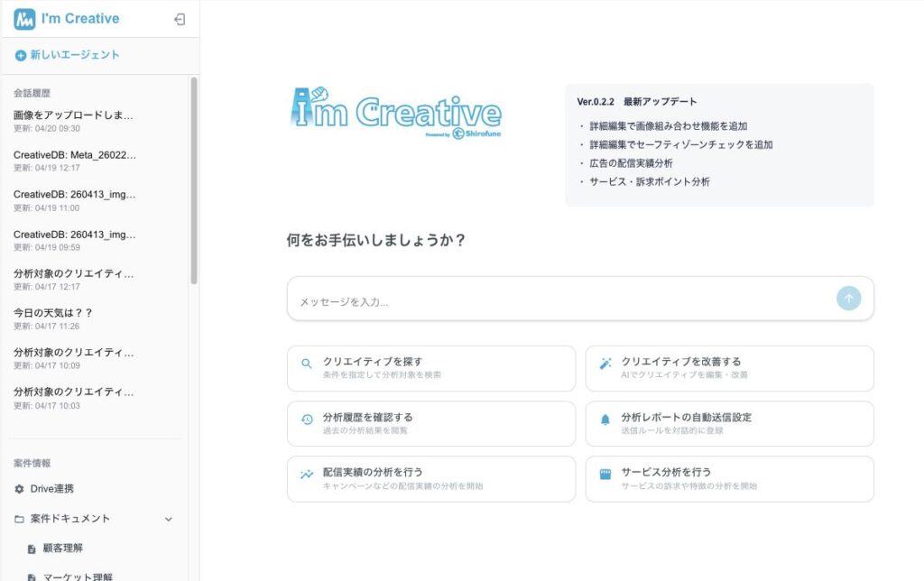Image resolution: width=924 pixels, height=581 pixels.
Task: Click the history clock icon on 分析履歴を確認する
Action: tap(307, 420)
